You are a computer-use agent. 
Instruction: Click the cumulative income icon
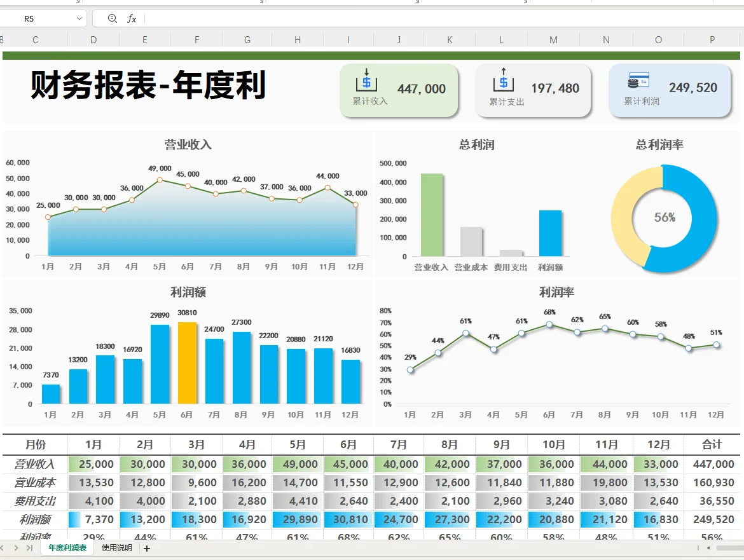pos(367,80)
